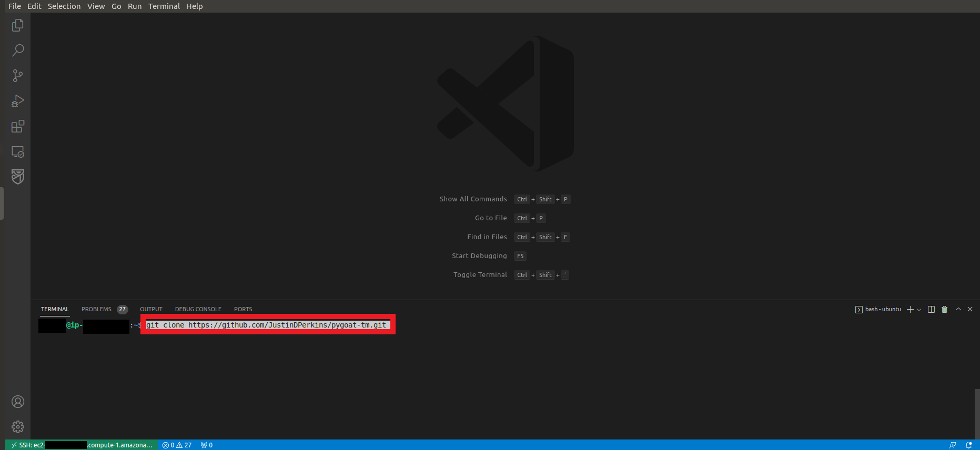Open the Run and Debug view
980x450 pixels.
18,100
